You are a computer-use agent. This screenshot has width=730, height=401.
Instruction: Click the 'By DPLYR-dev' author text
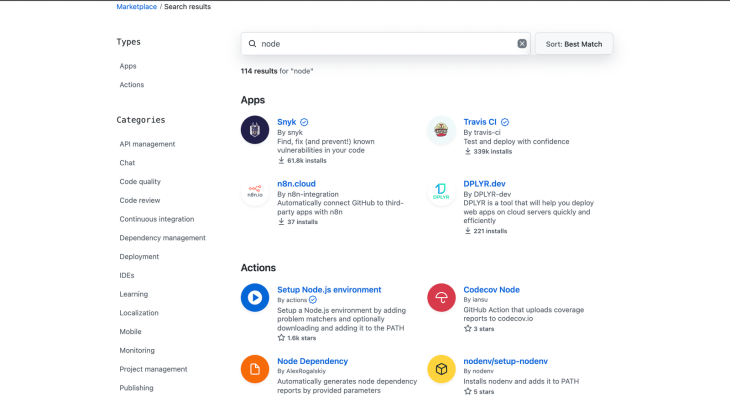(487, 194)
